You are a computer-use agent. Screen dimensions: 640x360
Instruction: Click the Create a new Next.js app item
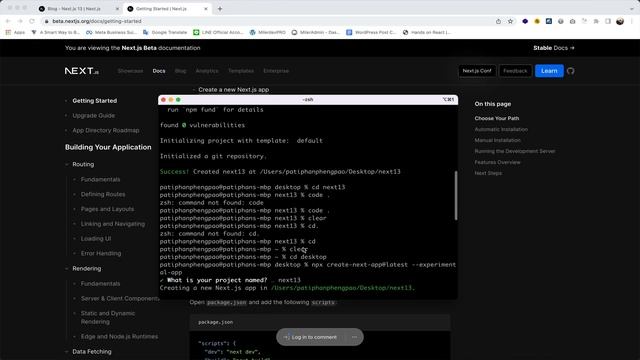(x=233, y=89)
